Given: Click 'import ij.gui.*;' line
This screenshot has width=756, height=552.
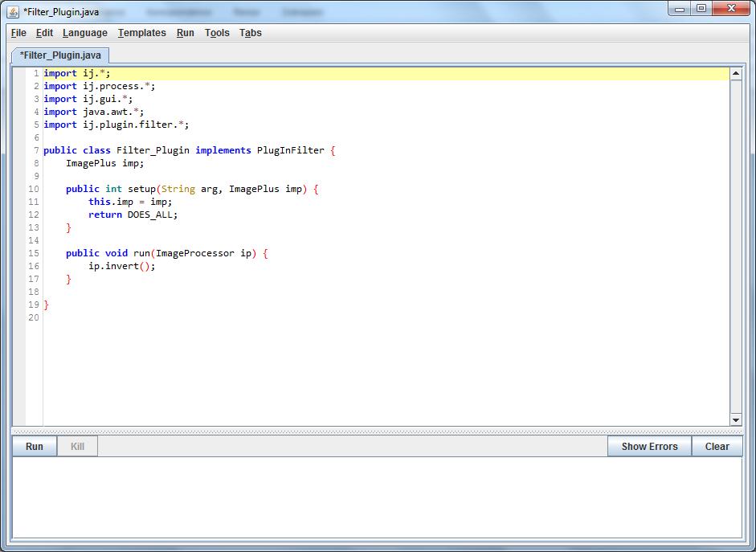Looking at the screenshot, I should pos(88,99).
